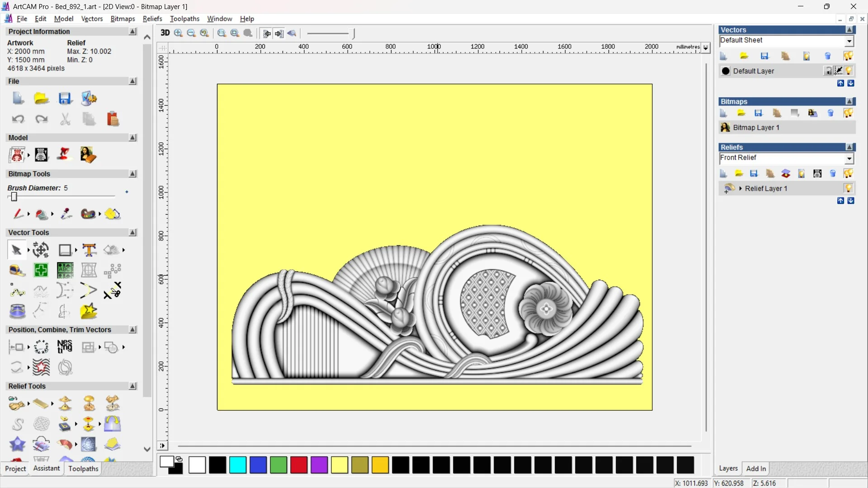Select Bitmap Layer 1 in Bitmaps panel
Screen dimensions: 868x488
[756, 127]
